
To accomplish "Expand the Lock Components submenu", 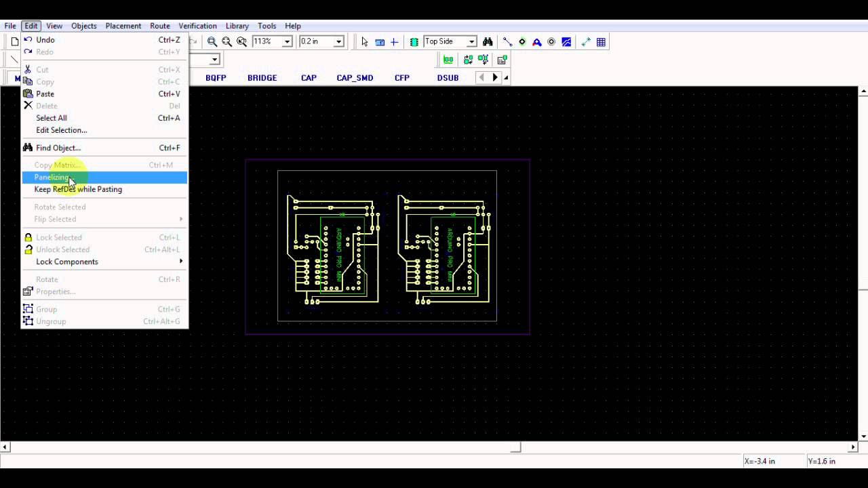I will [104, 262].
